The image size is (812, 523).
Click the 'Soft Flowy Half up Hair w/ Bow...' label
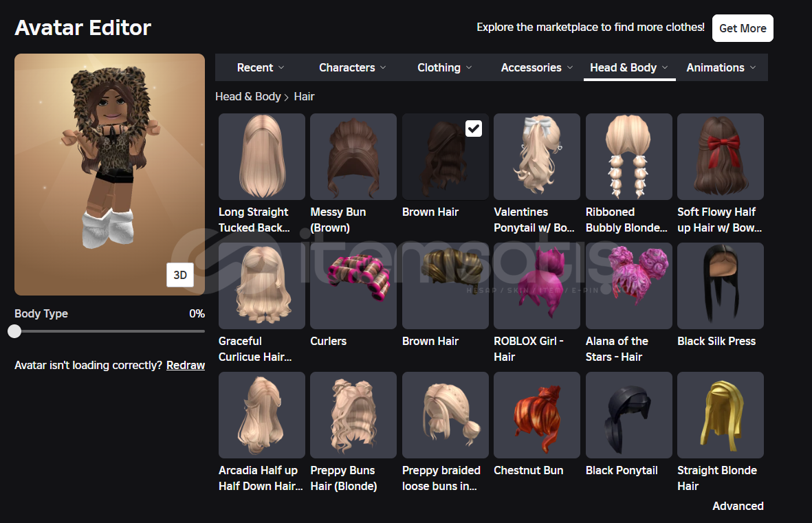coord(720,219)
